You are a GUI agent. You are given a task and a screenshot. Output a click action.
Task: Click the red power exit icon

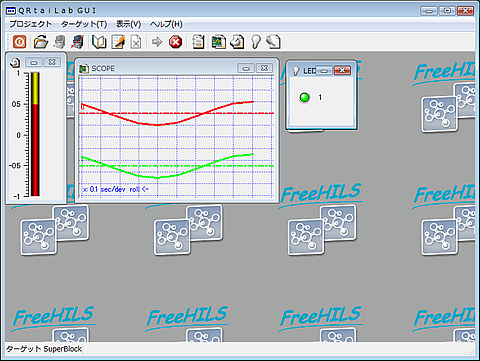click(19, 42)
